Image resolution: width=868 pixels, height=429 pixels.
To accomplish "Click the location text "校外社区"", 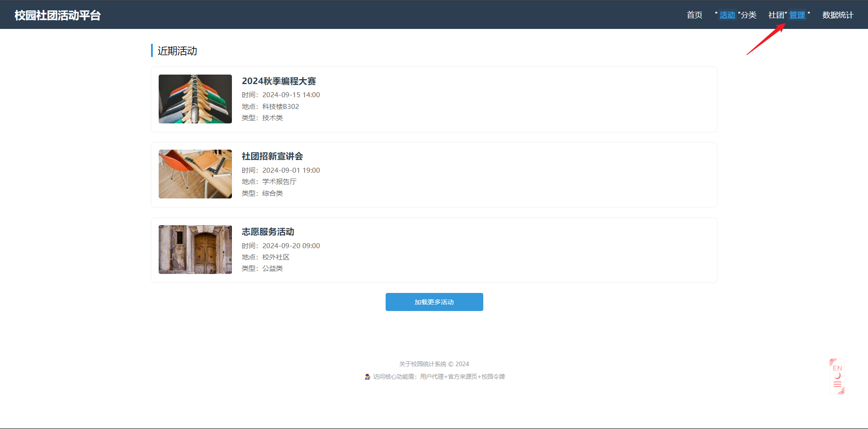I will click(276, 257).
